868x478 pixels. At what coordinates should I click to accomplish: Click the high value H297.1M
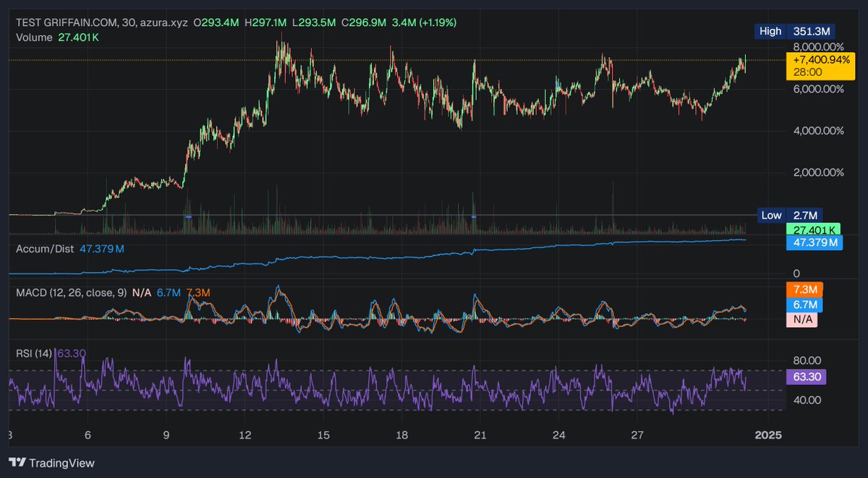(x=265, y=22)
